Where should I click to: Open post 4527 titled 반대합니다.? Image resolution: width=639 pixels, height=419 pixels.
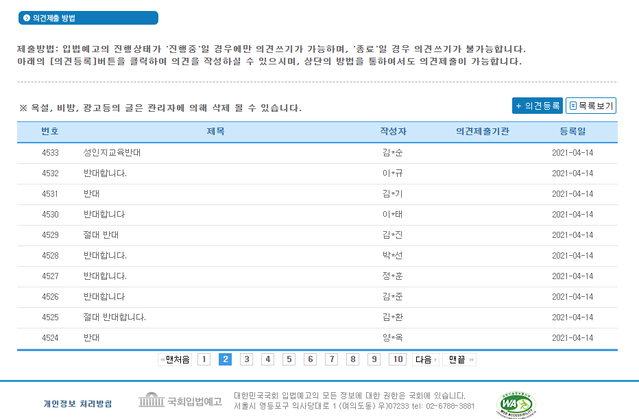click(105, 276)
